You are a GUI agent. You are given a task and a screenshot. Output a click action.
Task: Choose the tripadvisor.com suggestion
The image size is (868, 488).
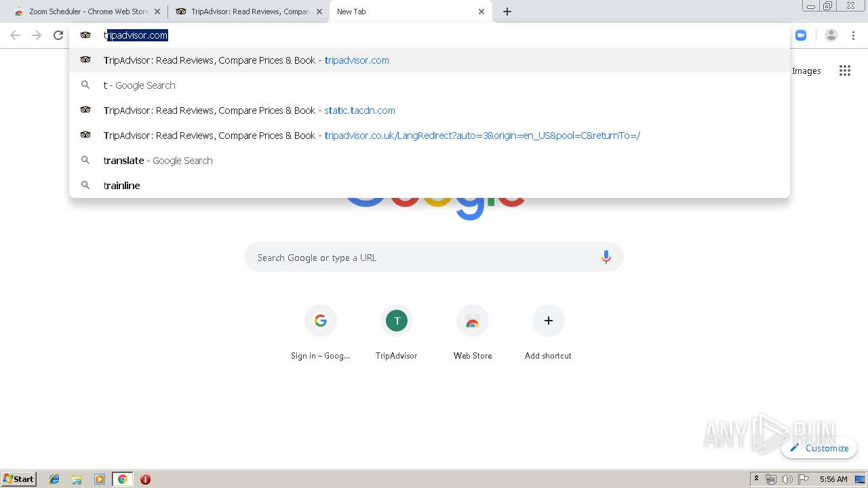coord(430,60)
